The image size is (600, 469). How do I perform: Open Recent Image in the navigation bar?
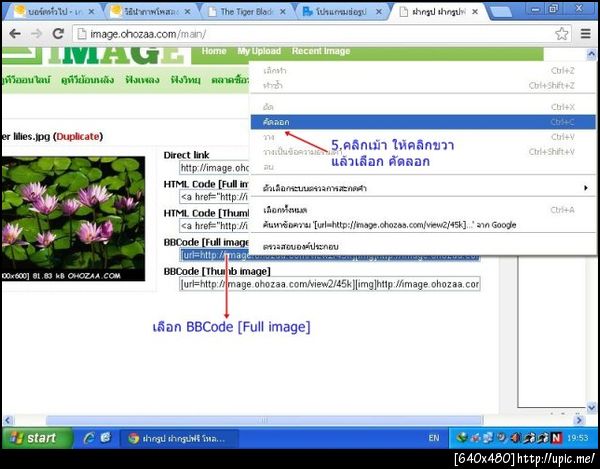click(321, 51)
